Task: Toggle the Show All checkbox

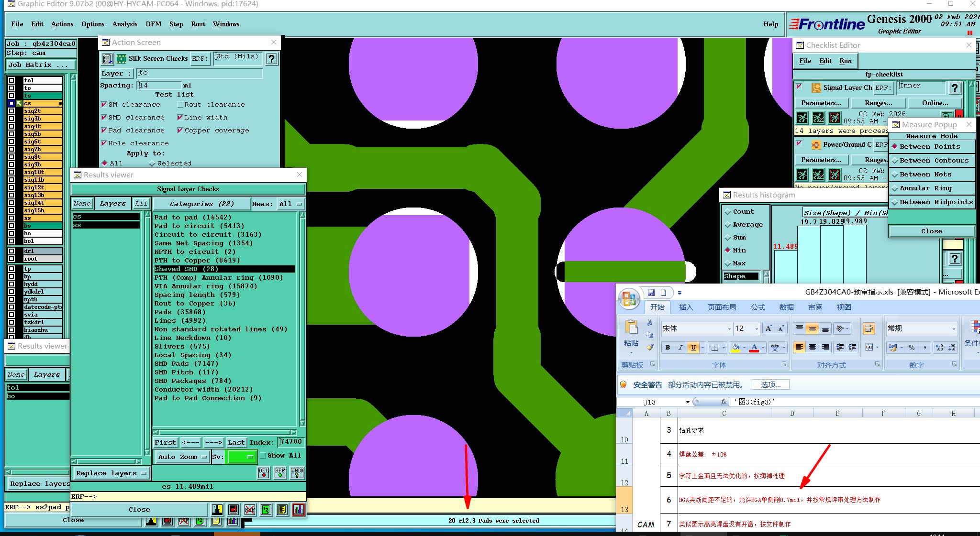Action: click(x=263, y=456)
